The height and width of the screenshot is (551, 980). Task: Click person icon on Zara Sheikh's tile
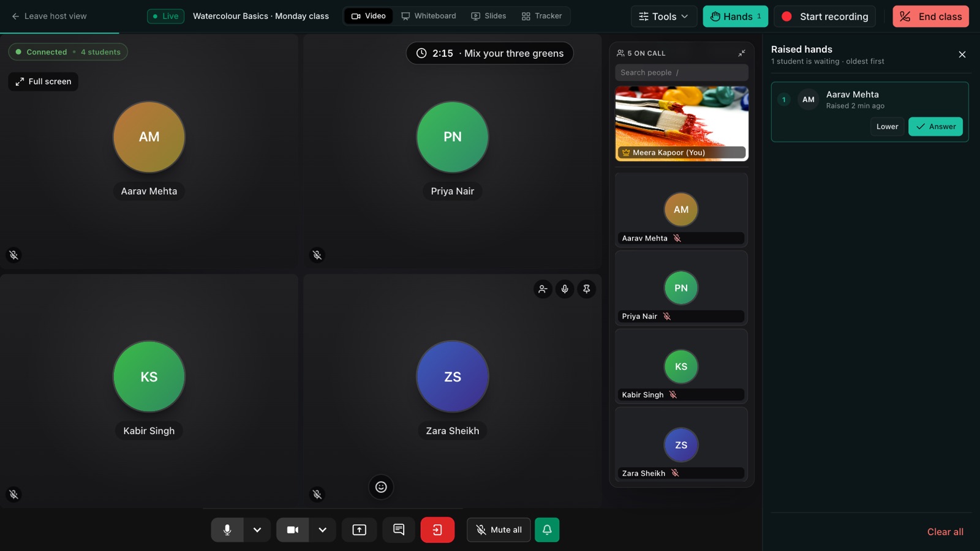click(x=543, y=289)
